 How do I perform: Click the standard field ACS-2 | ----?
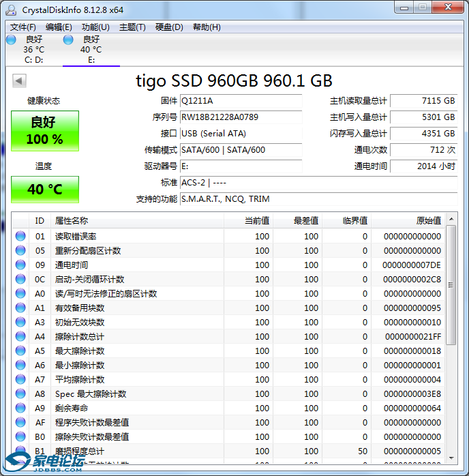pyautogui.click(x=318, y=183)
